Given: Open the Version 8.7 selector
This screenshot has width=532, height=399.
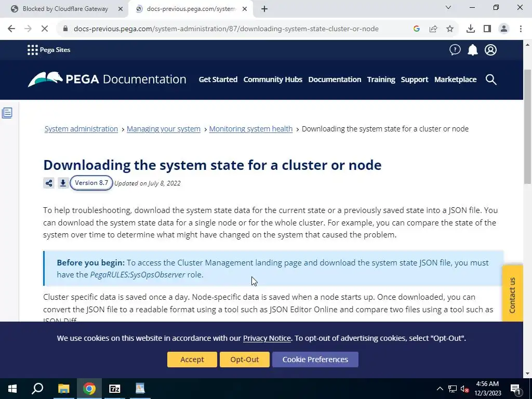Looking at the screenshot, I should (x=91, y=183).
